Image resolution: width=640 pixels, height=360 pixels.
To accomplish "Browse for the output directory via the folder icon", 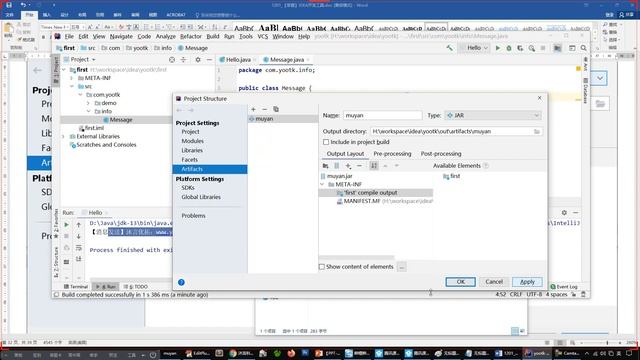I will tap(537, 131).
